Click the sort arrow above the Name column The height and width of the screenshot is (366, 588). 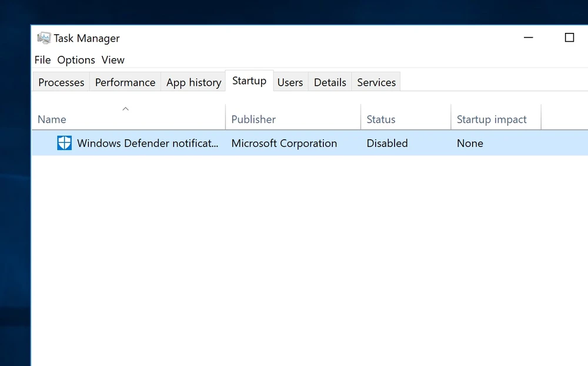point(125,109)
